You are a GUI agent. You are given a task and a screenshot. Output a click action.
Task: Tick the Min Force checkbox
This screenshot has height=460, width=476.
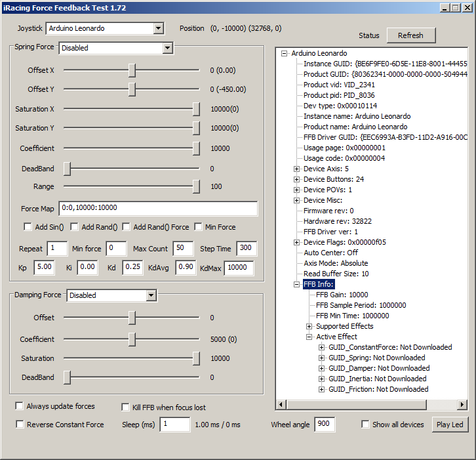(x=198, y=226)
